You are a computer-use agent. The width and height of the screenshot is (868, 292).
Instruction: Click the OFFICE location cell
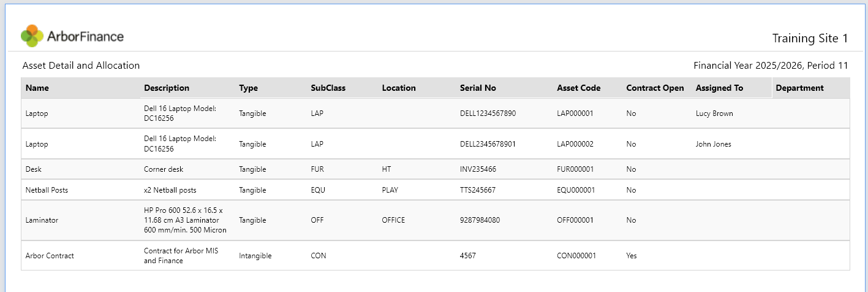(x=393, y=220)
